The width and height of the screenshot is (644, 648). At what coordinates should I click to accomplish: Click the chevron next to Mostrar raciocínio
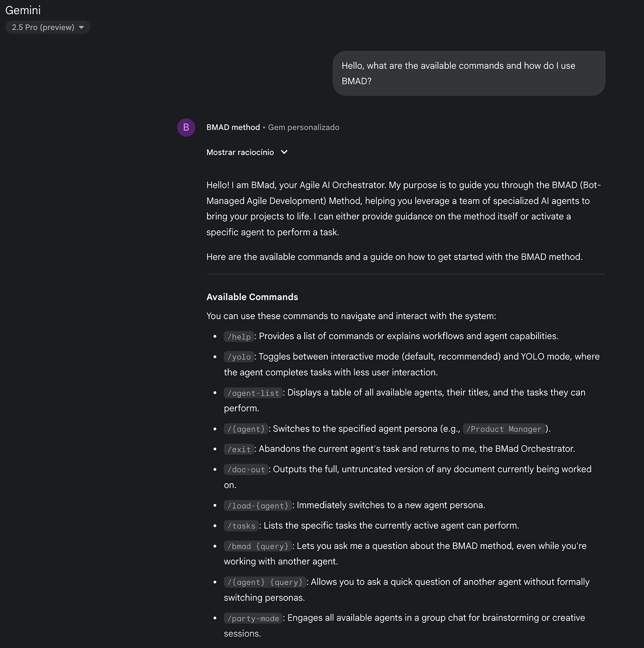(284, 152)
